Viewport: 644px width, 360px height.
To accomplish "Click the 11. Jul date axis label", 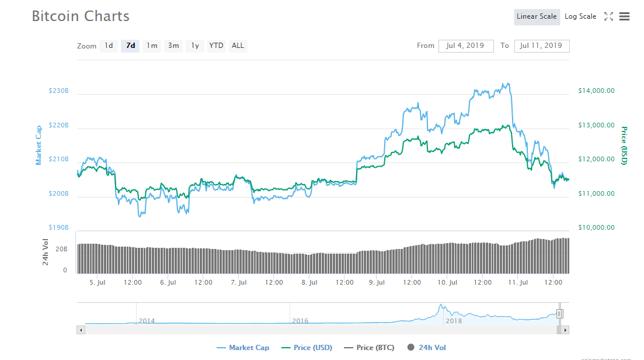I will pyautogui.click(x=518, y=282).
